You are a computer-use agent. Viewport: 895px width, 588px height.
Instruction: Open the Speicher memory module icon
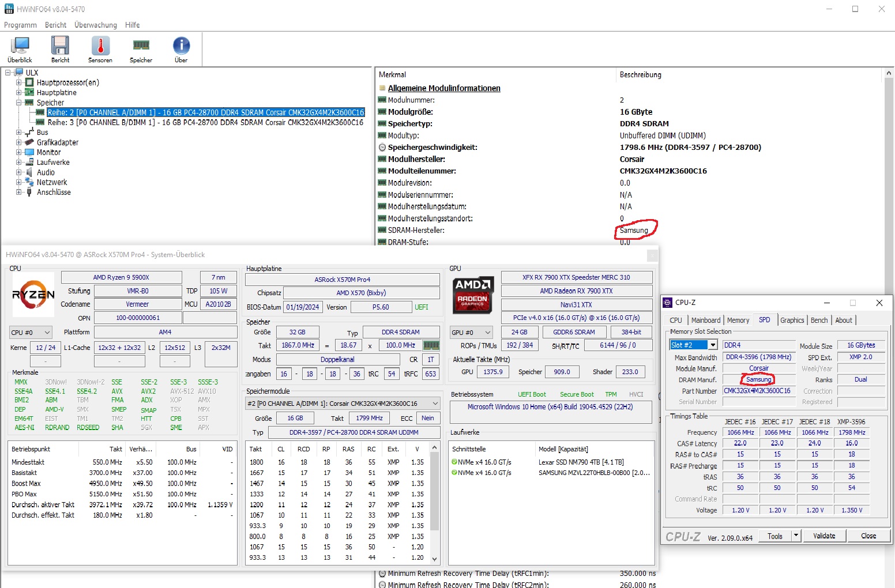coord(141,50)
